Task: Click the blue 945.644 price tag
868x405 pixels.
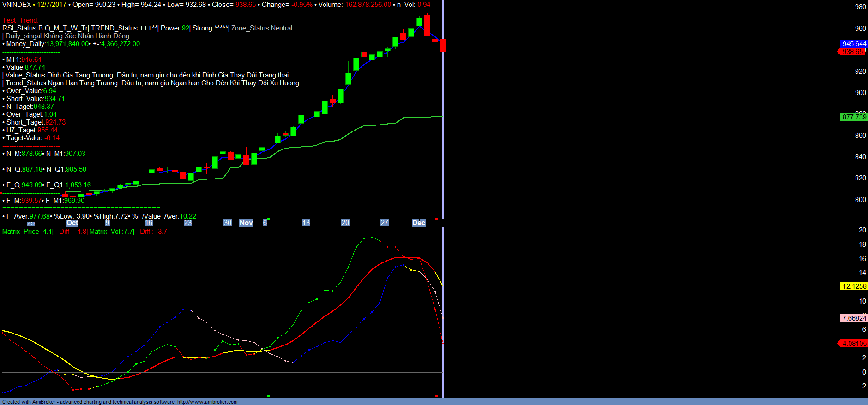Action: pyautogui.click(x=854, y=44)
